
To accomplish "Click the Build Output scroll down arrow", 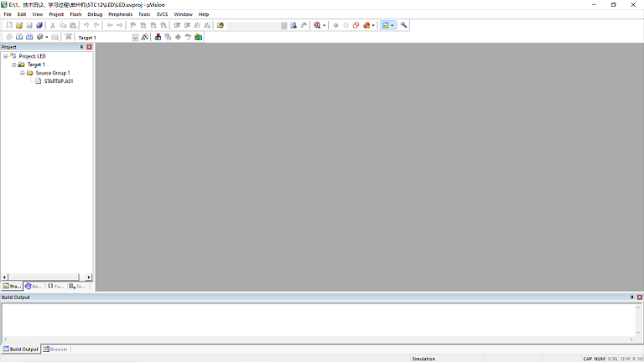I will (x=638, y=333).
